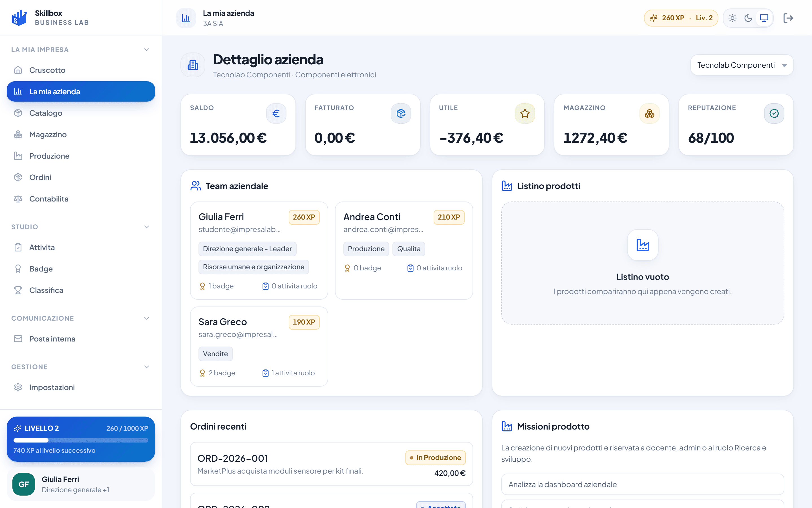
Task: Open Cruscotto from the sidebar
Action: pyautogui.click(x=81, y=70)
